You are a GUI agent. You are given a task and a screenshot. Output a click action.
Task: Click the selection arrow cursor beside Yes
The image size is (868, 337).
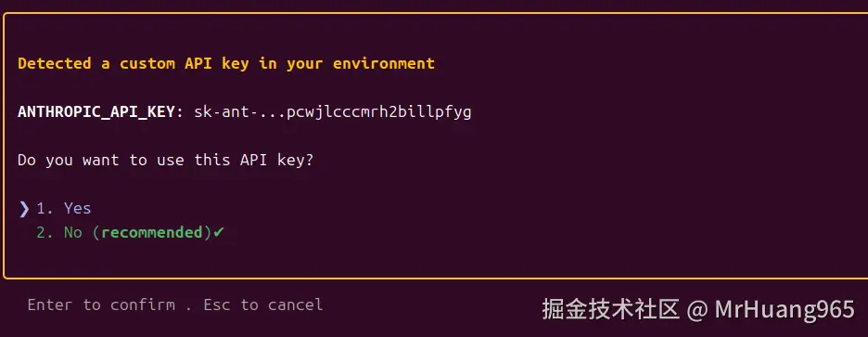[24, 209]
